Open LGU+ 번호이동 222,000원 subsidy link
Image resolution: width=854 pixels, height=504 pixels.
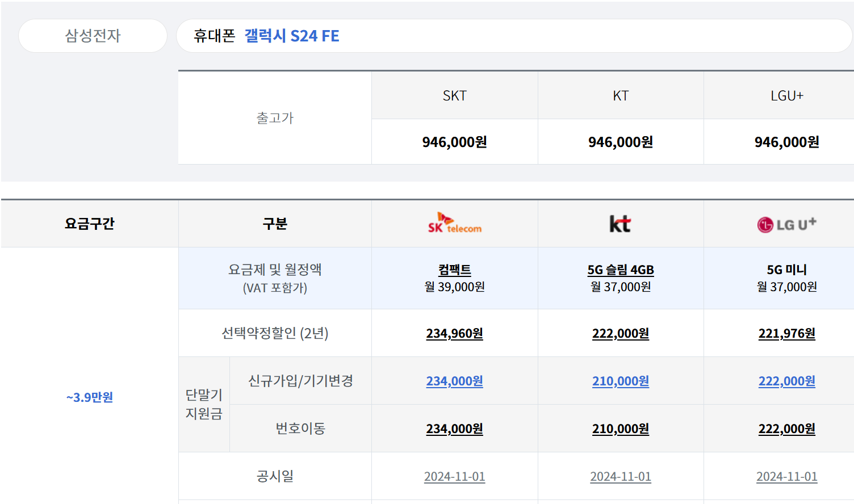(x=786, y=429)
